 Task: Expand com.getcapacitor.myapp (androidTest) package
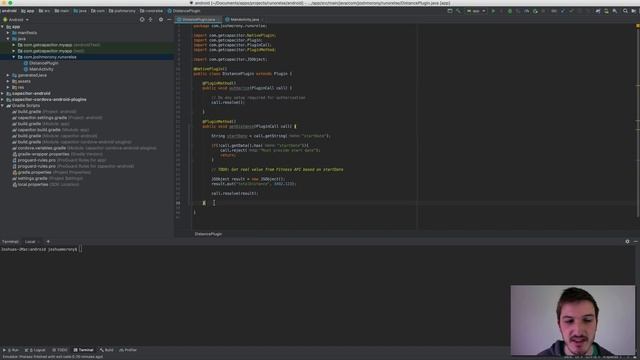click(13, 45)
